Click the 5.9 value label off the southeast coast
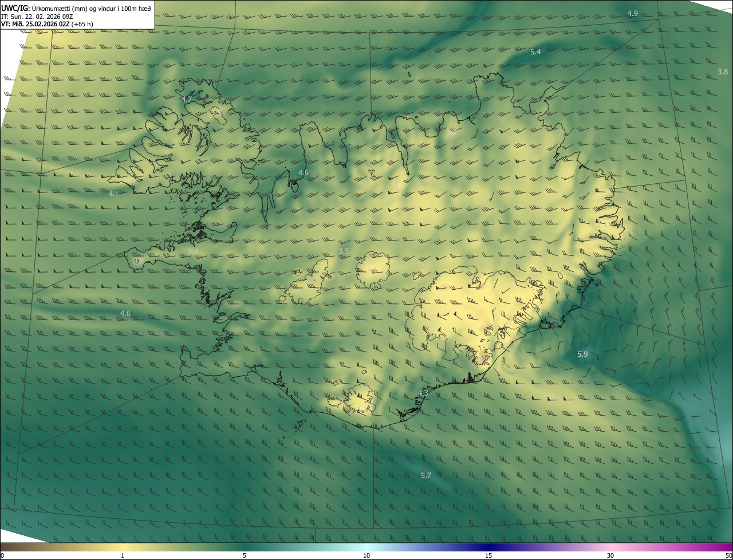This screenshot has width=733, height=560. (x=582, y=354)
